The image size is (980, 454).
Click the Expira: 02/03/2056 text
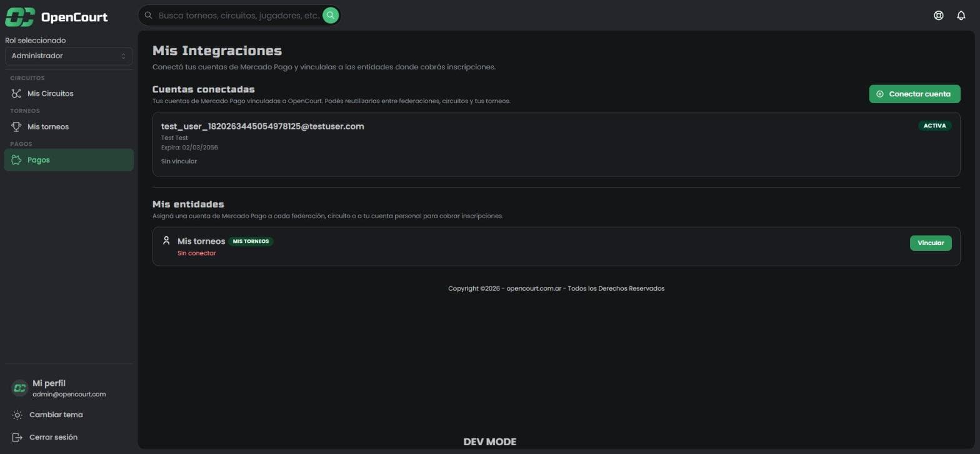tap(189, 148)
